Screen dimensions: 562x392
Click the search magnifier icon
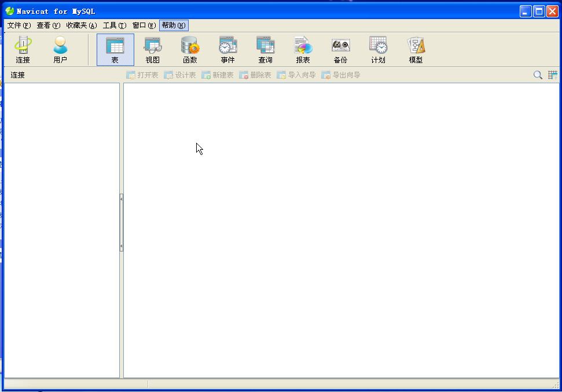[x=538, y=75]
